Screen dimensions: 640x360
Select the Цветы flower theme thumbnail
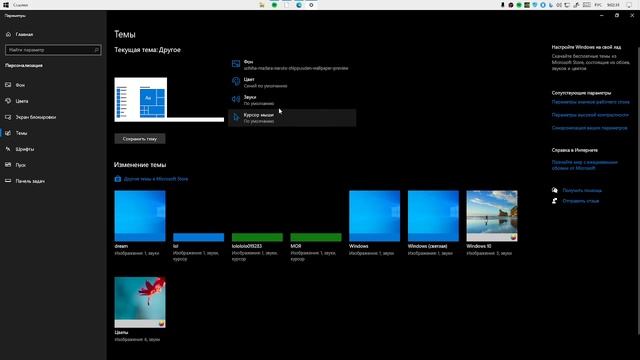click(140, 302)
